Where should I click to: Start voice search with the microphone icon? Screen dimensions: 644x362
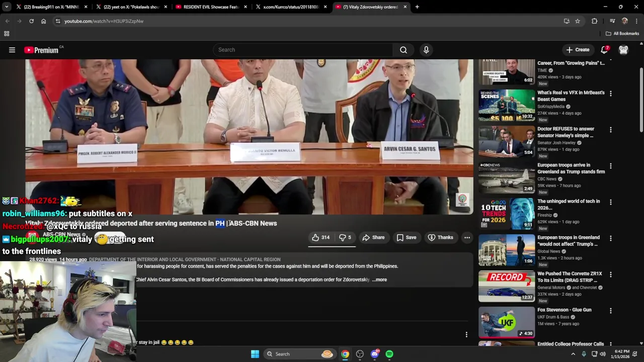point(426,50)
